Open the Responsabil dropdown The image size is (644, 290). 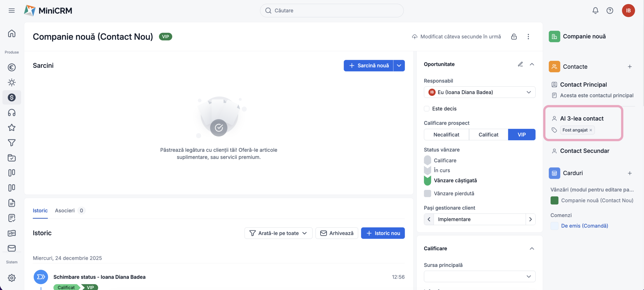click(x=479, y=92)
